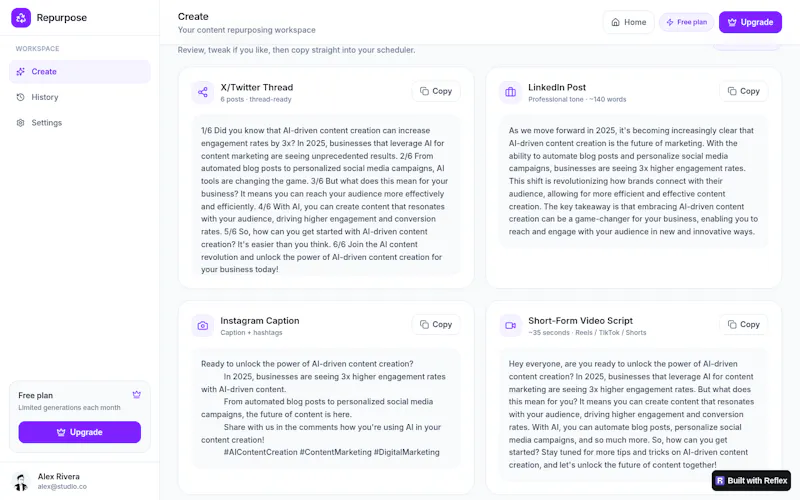The height and width of the screenshot is (500, 800).
Task: Click the Repurpose recycle logo icon
Action: [21, 18]
